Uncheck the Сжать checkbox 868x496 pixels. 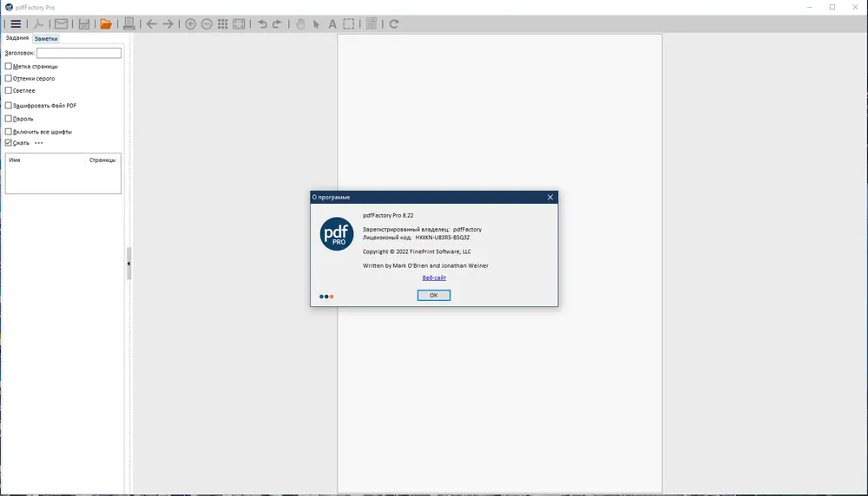tap(9, 143)
